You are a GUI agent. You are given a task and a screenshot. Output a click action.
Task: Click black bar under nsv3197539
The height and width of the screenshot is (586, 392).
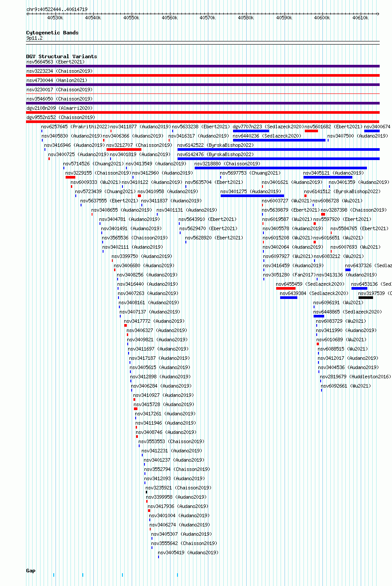[x=366, y=298]
